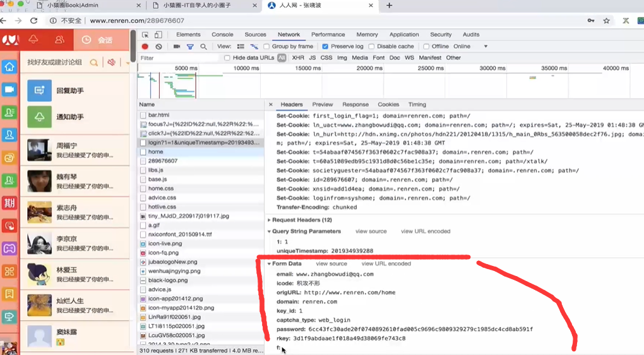Toggle the device toolbar icon
This screenshot has width=644, height=355.
pos(158,35)
